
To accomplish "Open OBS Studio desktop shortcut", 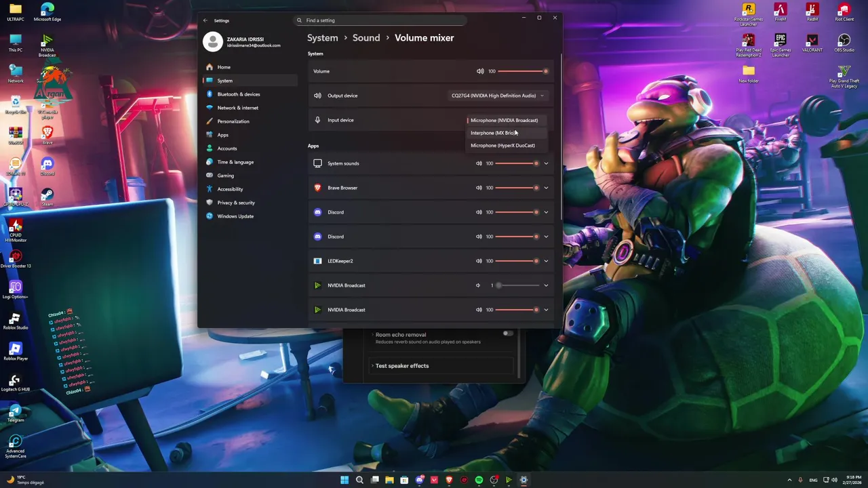I will [844, 43].
